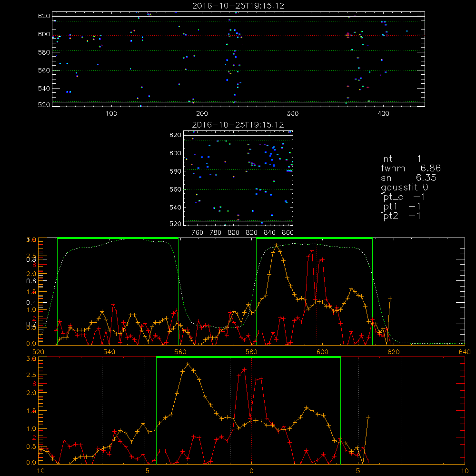Screen dimensions: 476x476
Task: Click the top plot title 2016-10-25T19:15:12
Action: coord(238,6)
